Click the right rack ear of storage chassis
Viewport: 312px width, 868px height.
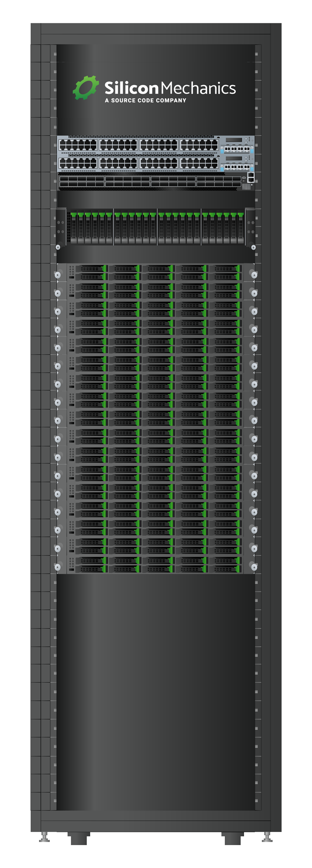[250, 229]
